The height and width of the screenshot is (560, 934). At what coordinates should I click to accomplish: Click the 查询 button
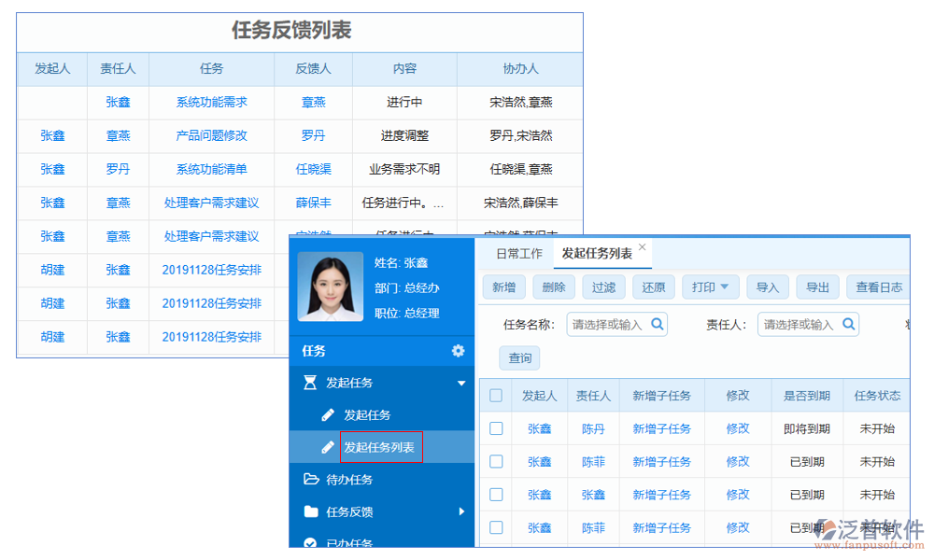point(520,358)
